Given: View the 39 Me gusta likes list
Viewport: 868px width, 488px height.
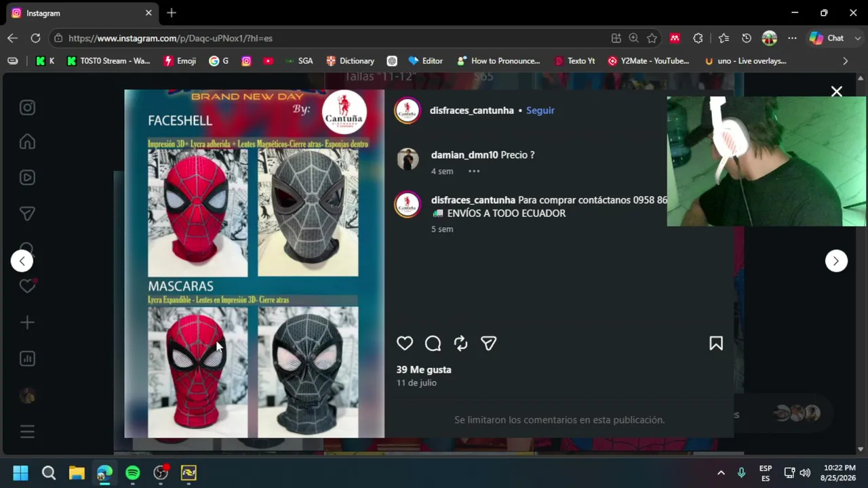Looking at the screenshot, I should tap(424, 369).
